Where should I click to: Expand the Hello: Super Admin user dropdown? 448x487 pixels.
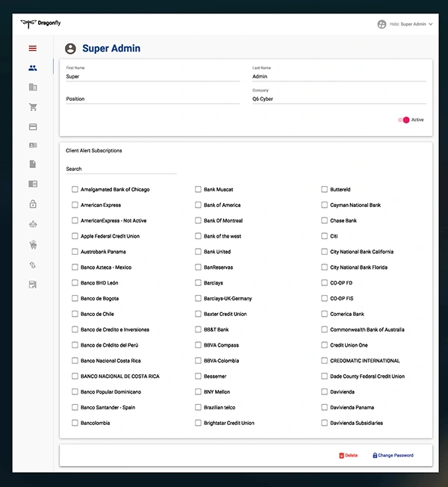[x=411, y=24]
